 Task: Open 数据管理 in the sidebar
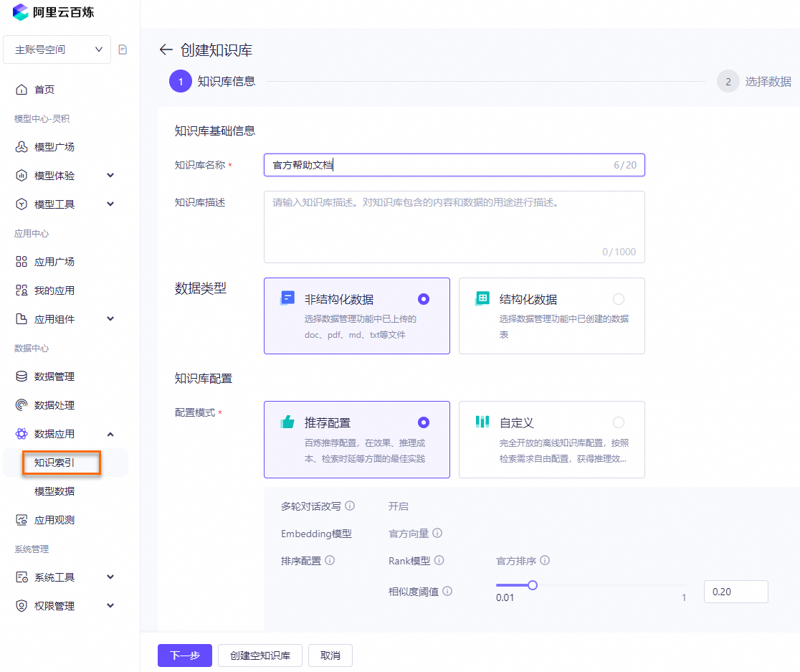pyautogui.click(x=54, y=377)
